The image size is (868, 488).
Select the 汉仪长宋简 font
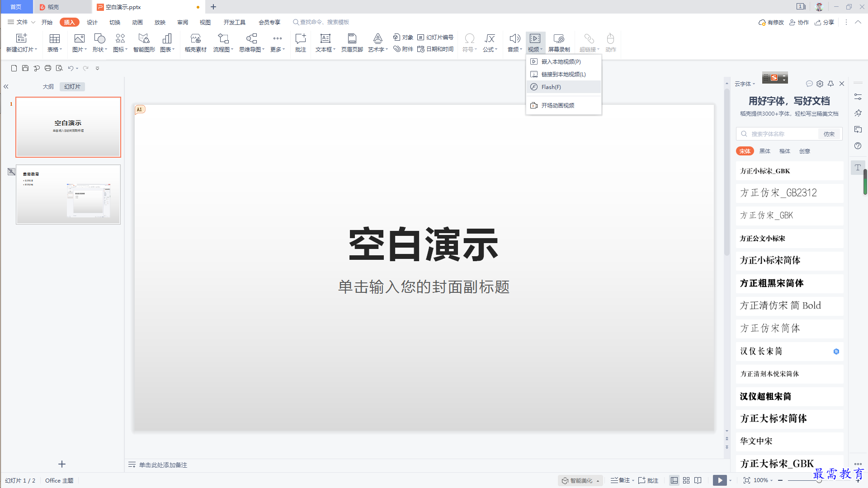789,351
